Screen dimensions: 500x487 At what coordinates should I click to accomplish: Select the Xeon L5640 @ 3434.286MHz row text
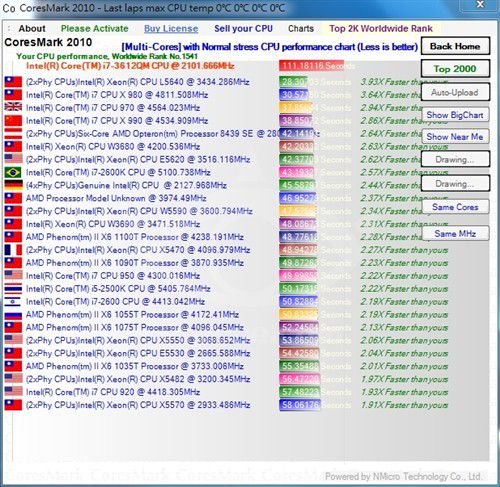pyautogui.click(x=138, y=82)
